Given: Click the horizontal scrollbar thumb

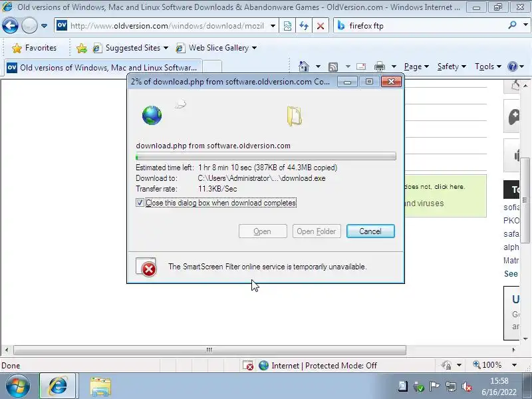Looking at the screenshot, I should coord(209,350).
